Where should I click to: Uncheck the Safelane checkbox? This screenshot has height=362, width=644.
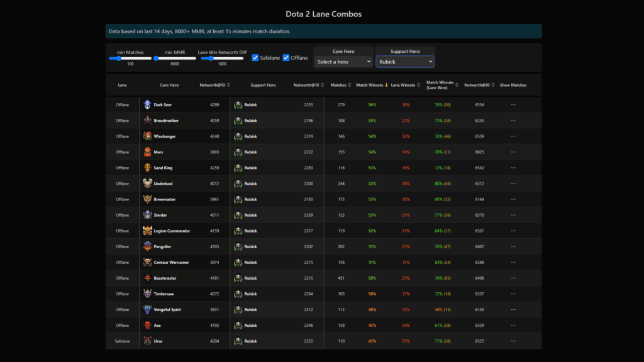(255, 58)
